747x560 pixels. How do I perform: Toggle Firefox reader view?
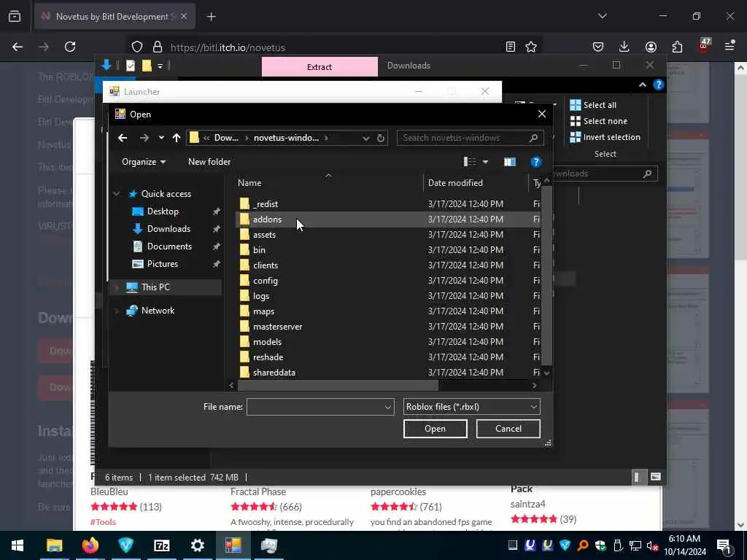tap(510, 47)
